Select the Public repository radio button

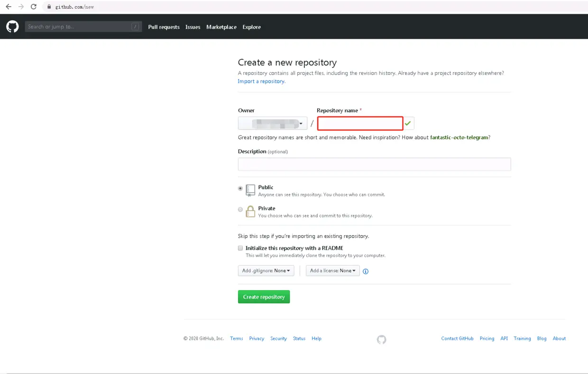pyautogui.click(x=240, y=188)
